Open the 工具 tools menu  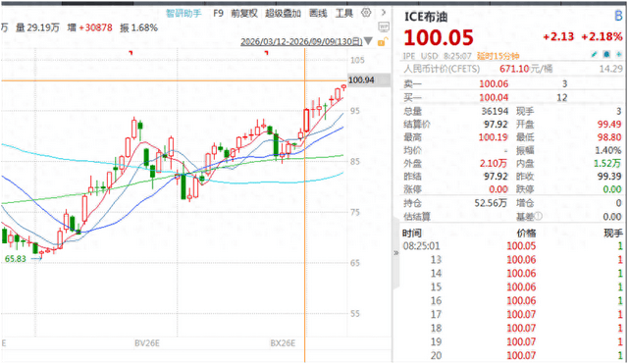pyautogui.click(x=344, y=14)
